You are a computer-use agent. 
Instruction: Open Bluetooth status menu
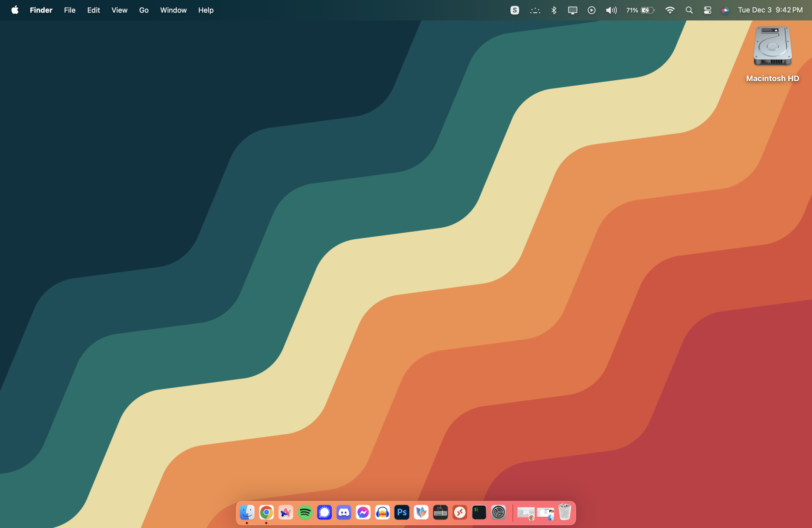tap(554, 10)
